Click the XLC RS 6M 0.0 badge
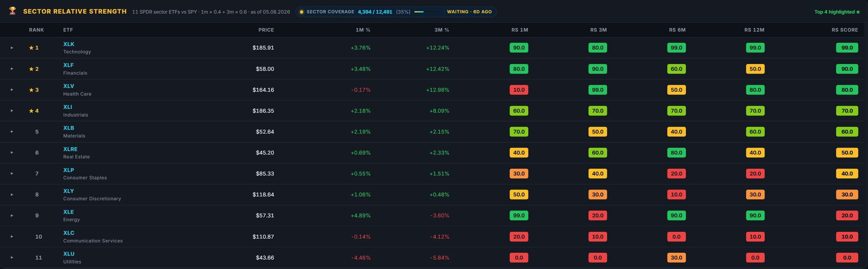 [x=676, y=236]
